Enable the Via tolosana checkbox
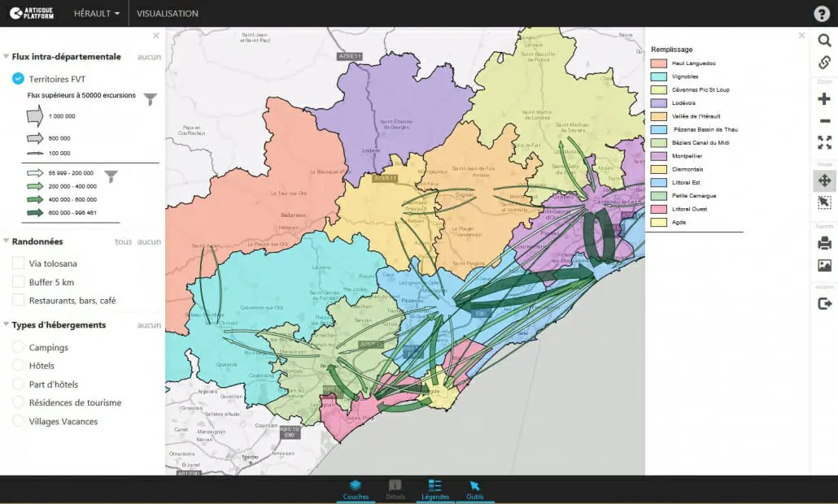This screenshot has height=504, width=838. pos(18,263)
